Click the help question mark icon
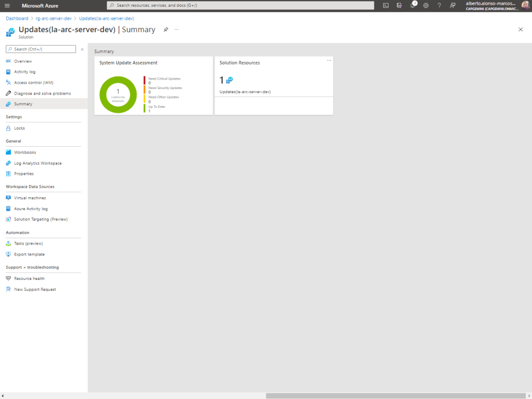 click(439, 5)
